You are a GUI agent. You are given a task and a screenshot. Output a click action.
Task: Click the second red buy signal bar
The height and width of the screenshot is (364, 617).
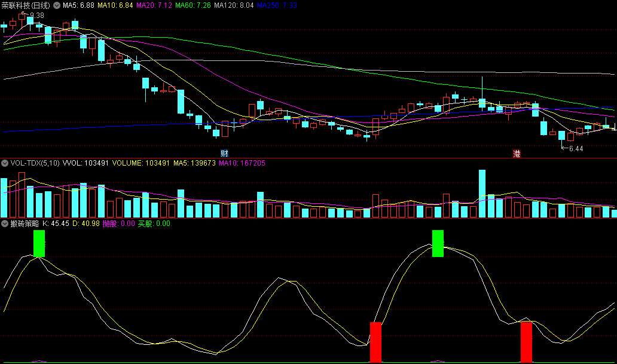527,342
